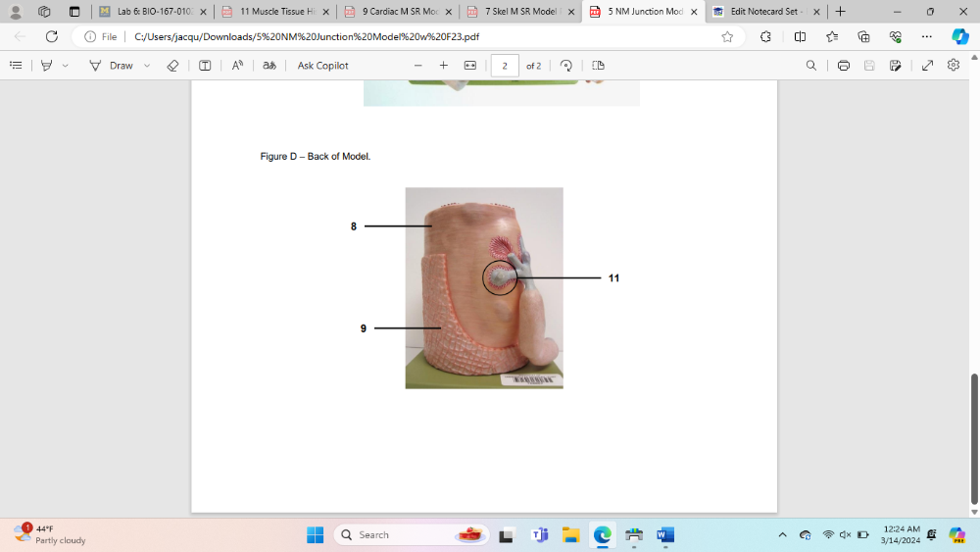
Task: Search within the PDF document
Action: 810,66
